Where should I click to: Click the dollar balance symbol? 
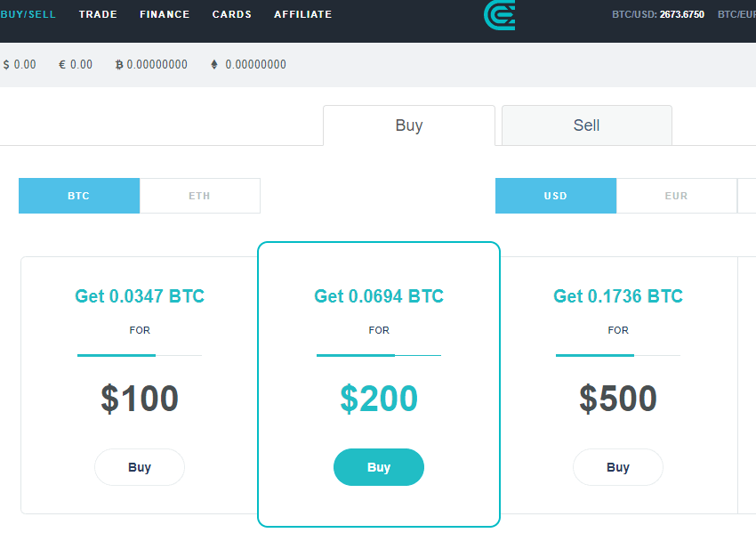tap(6, 64)
